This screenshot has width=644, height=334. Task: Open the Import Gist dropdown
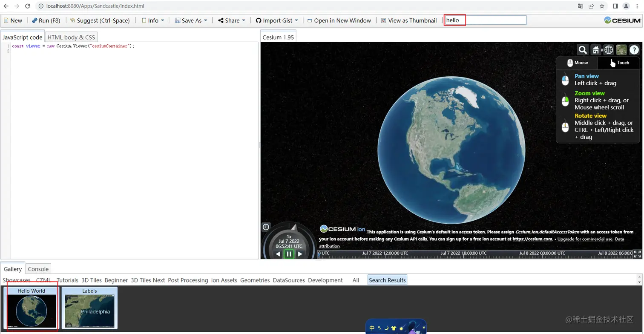pos(277,20)
